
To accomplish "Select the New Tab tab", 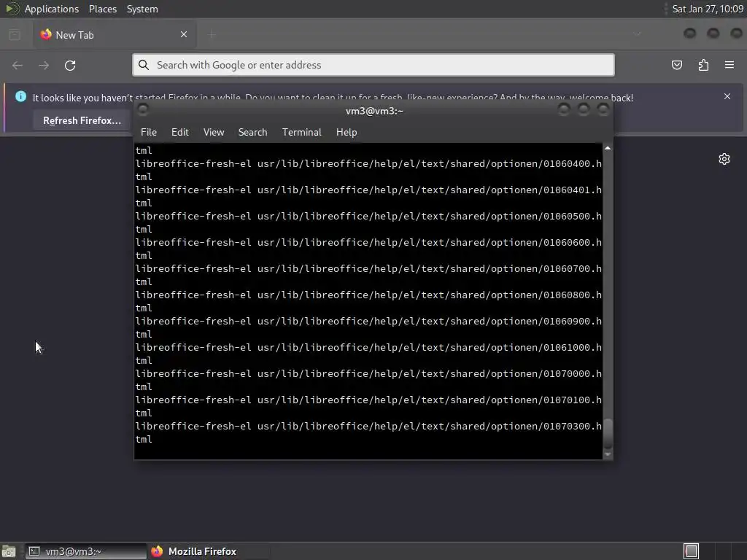I will [115, 35].
